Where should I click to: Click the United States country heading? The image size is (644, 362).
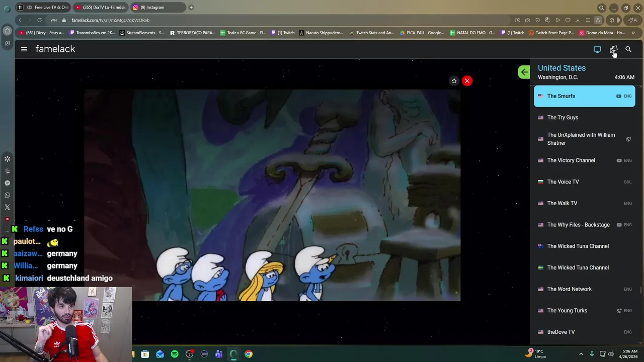click(561, 68)
